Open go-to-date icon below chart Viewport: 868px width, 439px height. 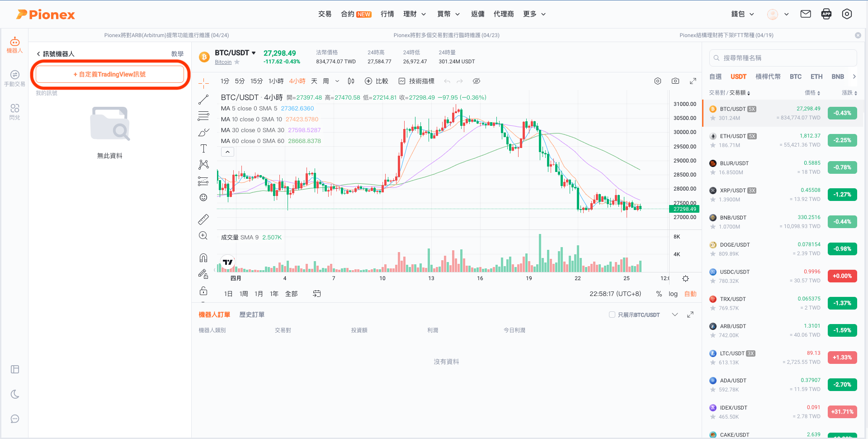[316, 294]
